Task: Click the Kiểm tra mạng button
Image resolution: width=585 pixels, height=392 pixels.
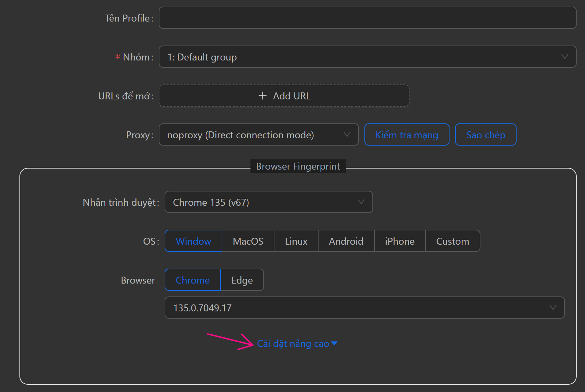Action: point(406,135)
